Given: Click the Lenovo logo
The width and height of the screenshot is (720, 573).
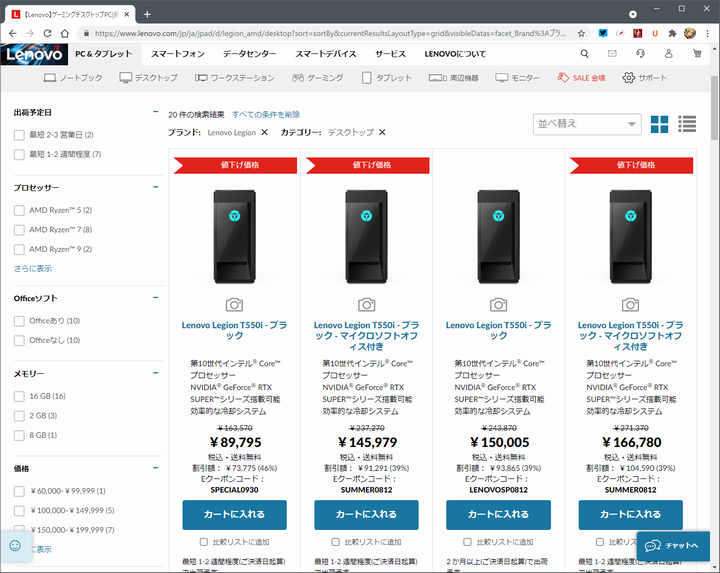Looking at the screenshot, I should click(x=34, y=55).
